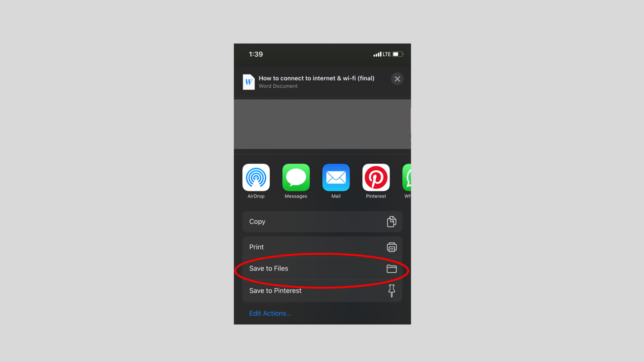
Task: Select Save to Pinterest option
Action: [x=322, y=290]
